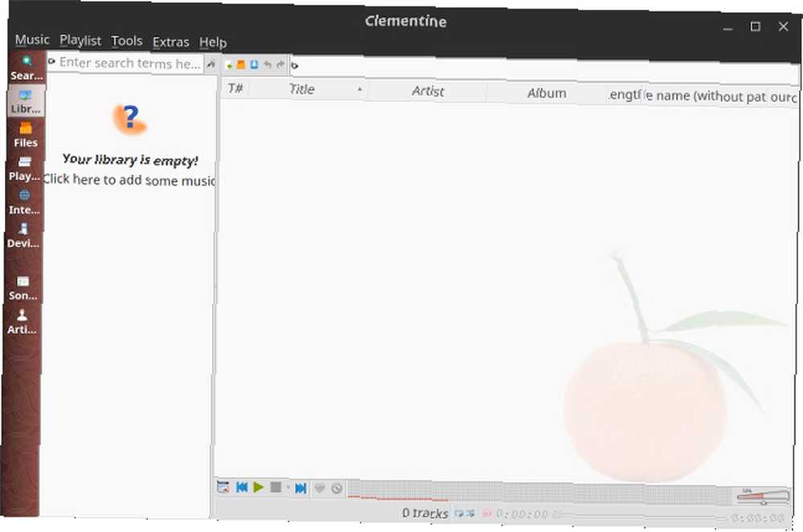
Task: Sort playlist by T# column
Action: point(235,88)
